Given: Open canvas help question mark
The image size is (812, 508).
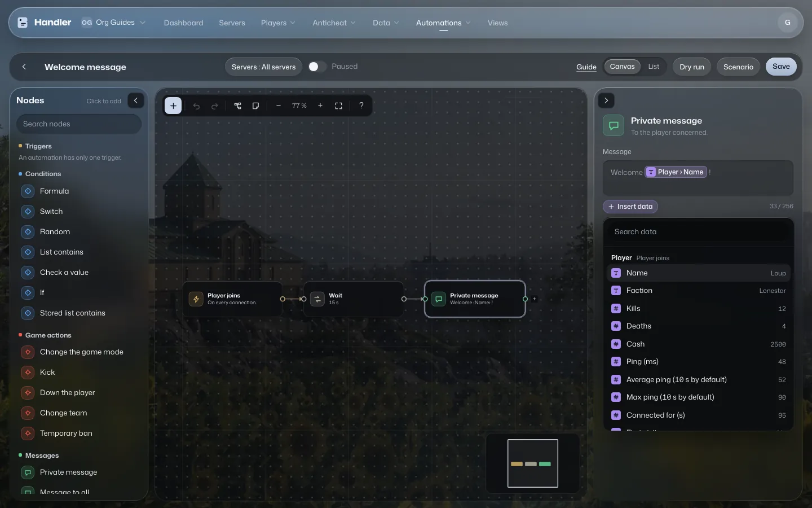Looking at the screenshot, I should coord(361,106).
